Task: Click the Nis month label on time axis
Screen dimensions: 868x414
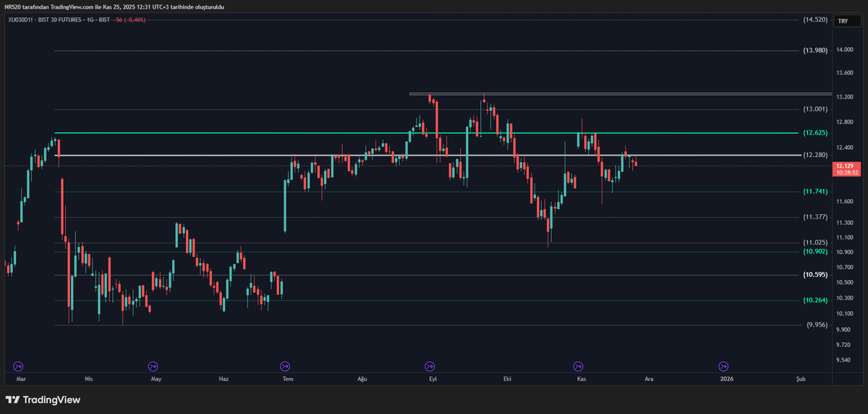Action: (x=89, y=379)
